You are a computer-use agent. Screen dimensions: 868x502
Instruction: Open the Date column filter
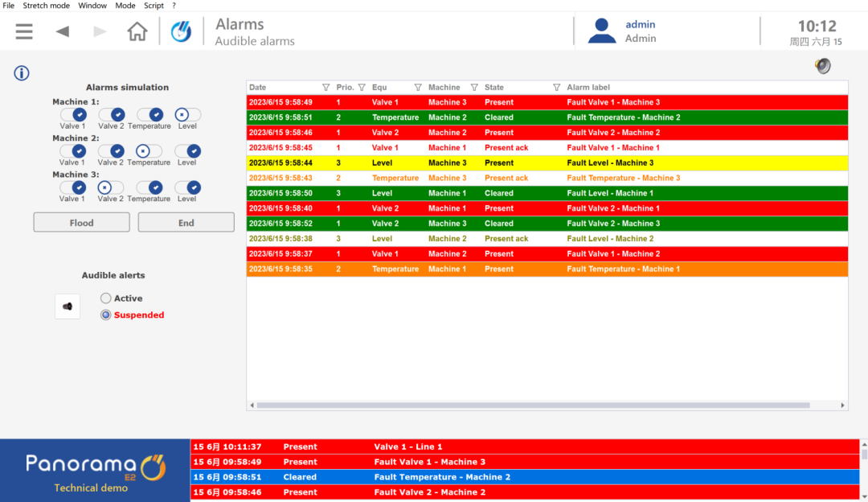point(325,88)
